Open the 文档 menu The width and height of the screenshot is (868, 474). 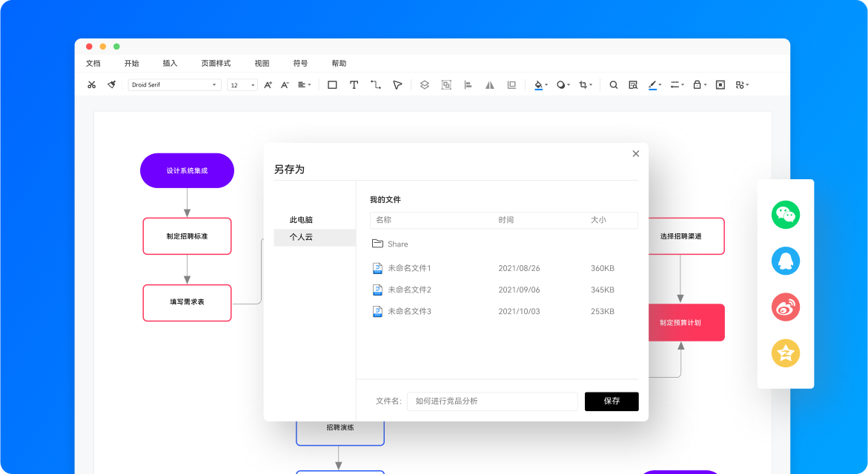[x=93, y=64]
